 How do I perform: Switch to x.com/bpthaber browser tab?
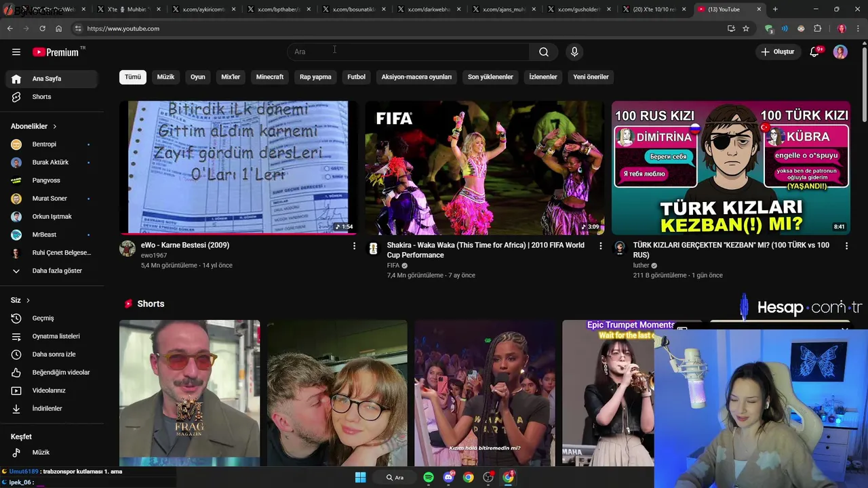(278, 9)
